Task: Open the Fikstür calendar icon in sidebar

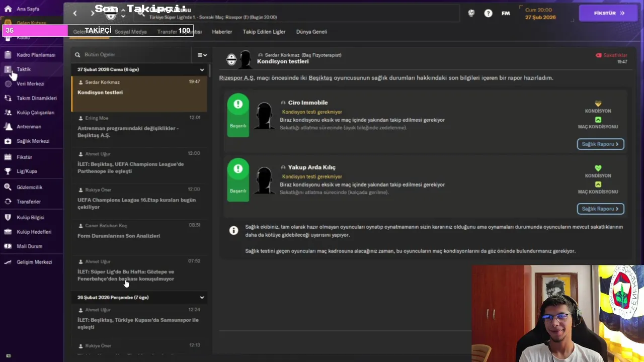Action: point(8,157)
